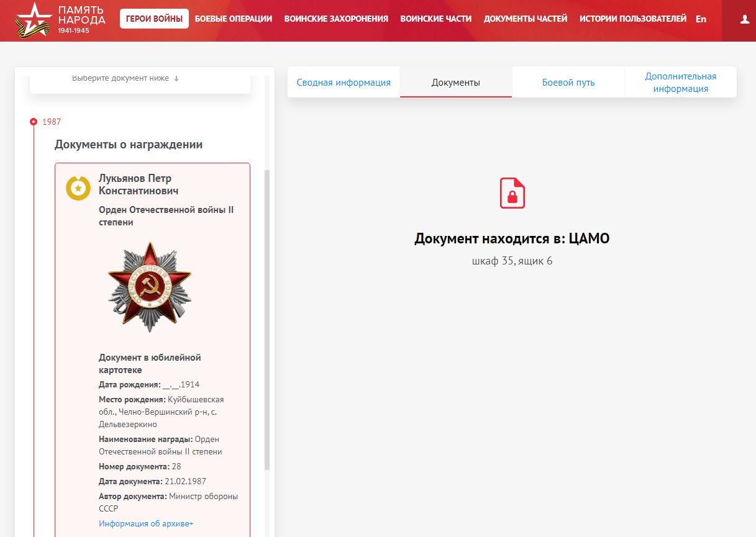
Task: Open the user profile icon
Action: [745, 19]
